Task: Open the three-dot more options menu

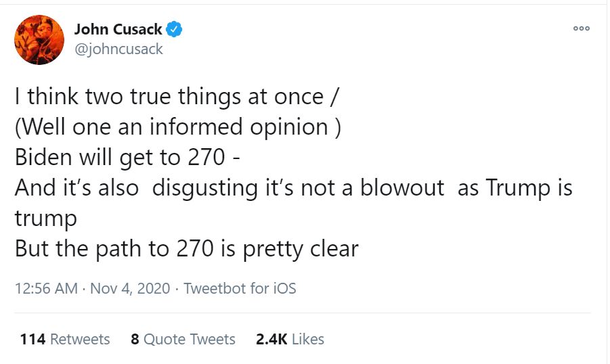Action: pyautogui.click(x=581, y=28)
